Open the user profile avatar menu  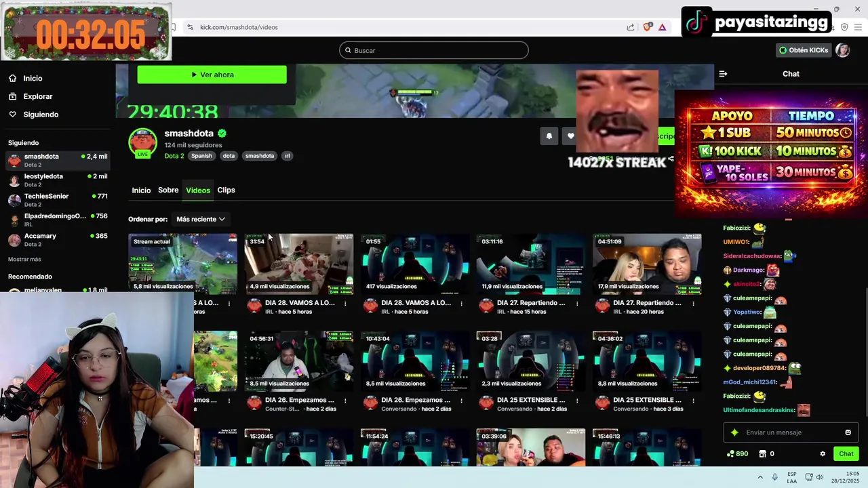click(x=842, y=50)
